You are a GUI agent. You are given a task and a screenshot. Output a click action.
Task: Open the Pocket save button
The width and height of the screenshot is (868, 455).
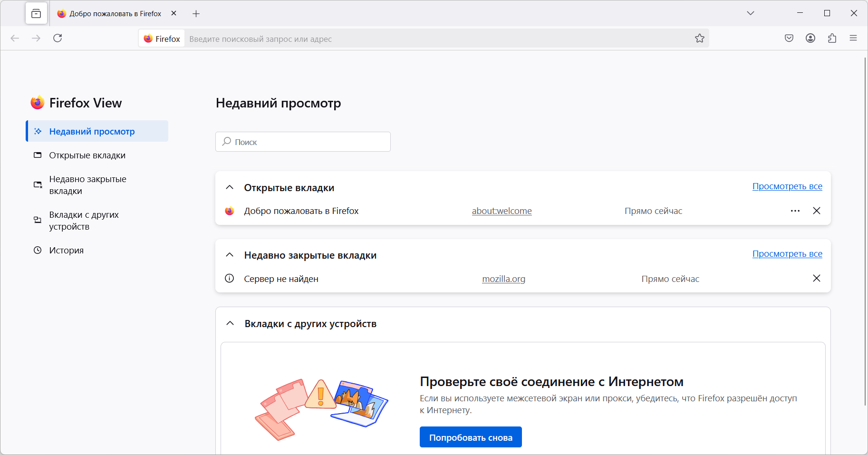tap(789, 38)
